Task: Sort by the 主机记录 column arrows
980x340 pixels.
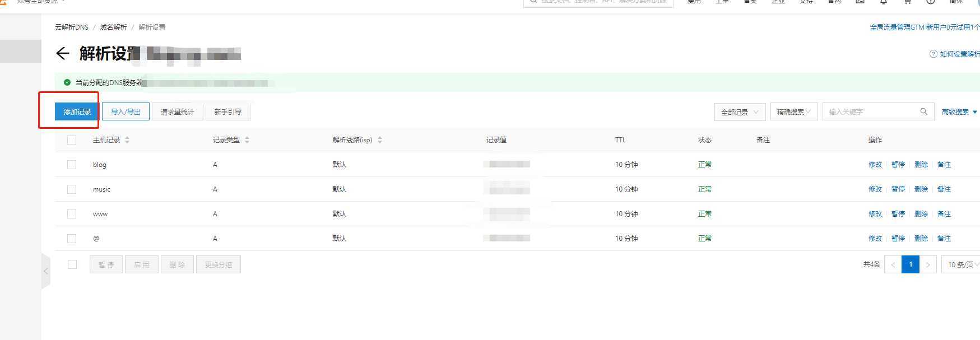Action: pos(127,140)
